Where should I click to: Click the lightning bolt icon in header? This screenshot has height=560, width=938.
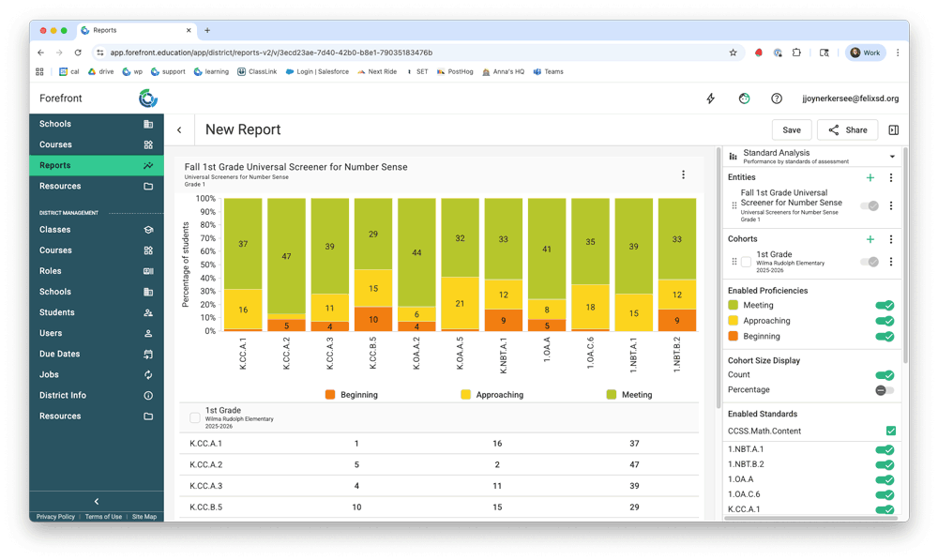coord(710,98)
